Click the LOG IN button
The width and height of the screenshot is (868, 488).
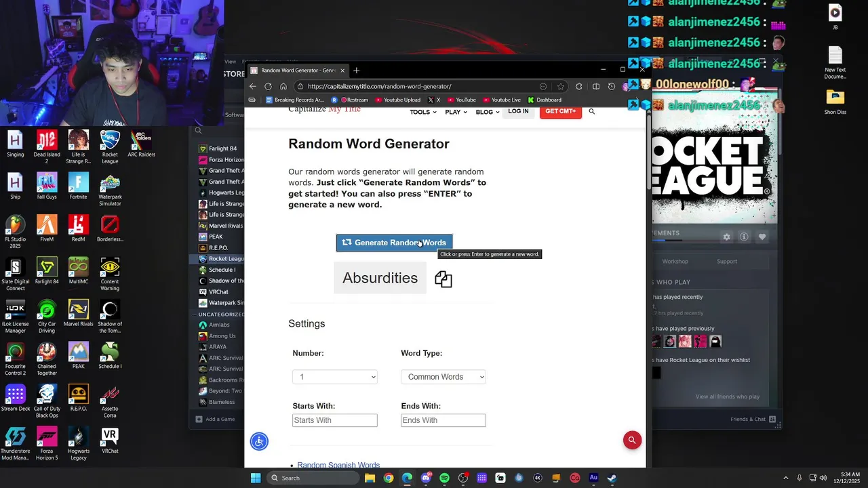click(x=518, y=111)
